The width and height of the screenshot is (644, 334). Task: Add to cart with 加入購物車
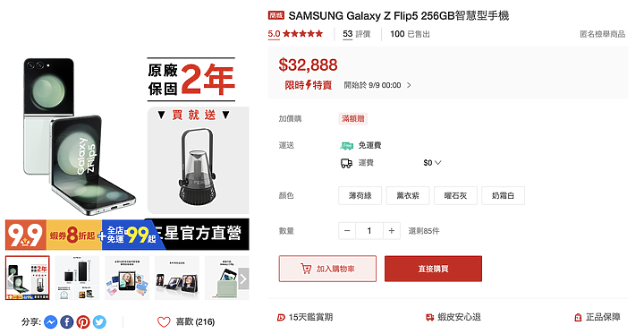tap(327, 269)
